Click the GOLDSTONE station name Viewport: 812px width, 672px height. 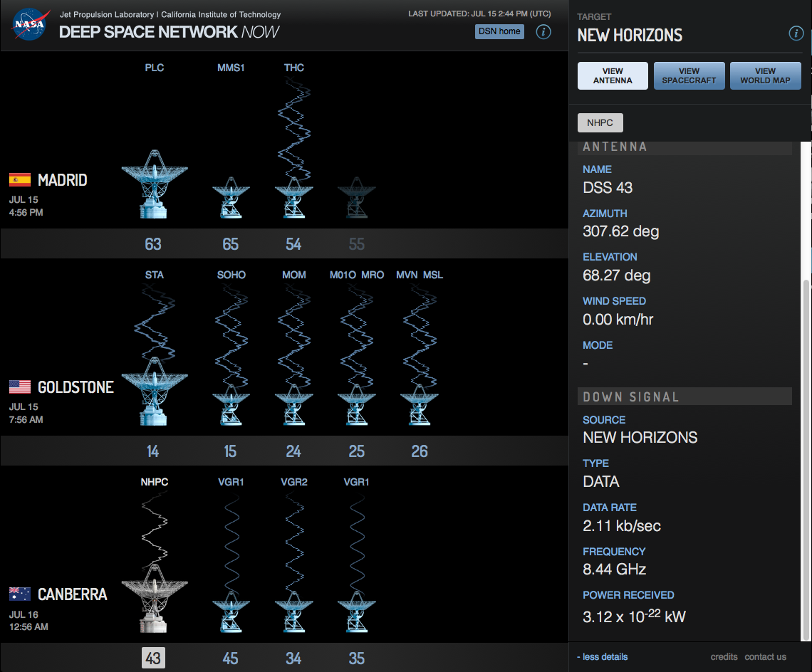pos(76,387)
